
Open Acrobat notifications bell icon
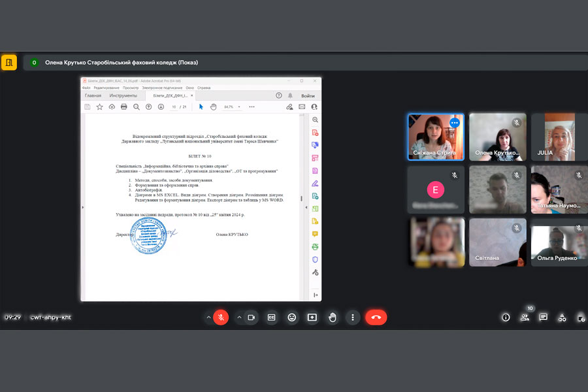pos(290,95)
